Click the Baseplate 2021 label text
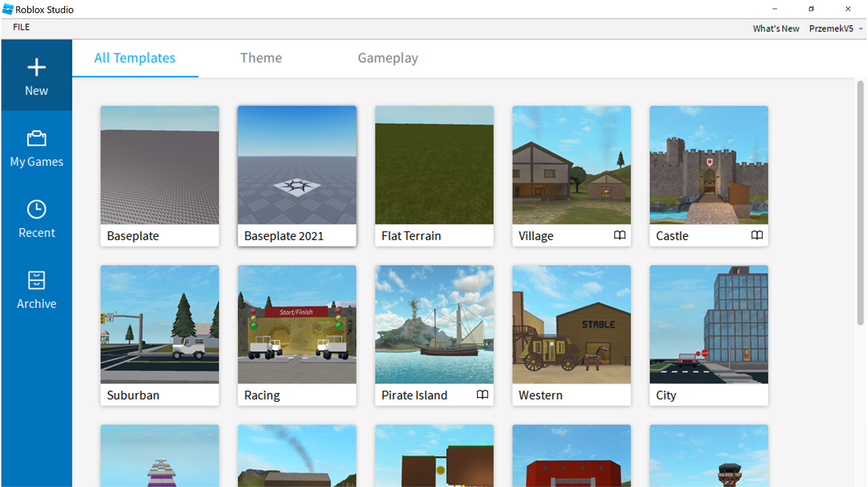This screenshot has height=487, width=868. 284,236
